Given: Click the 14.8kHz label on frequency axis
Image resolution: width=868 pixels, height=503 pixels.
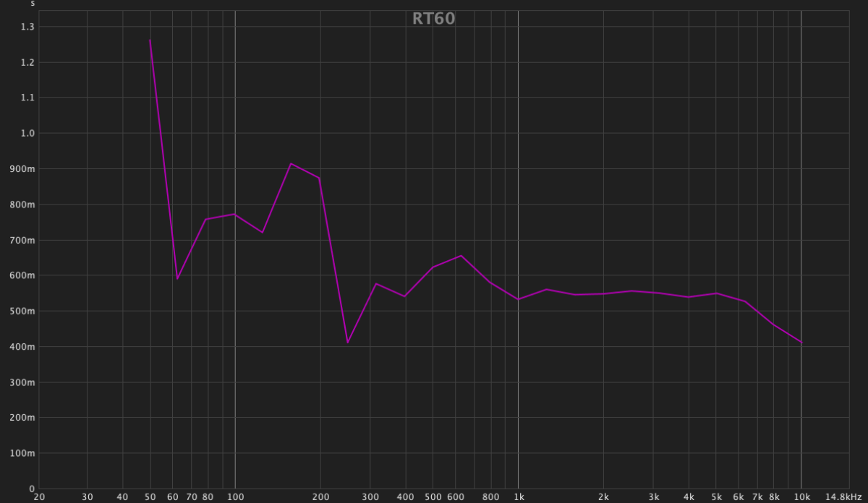Looking at the screenshot, I should click(x=843, y=497).
